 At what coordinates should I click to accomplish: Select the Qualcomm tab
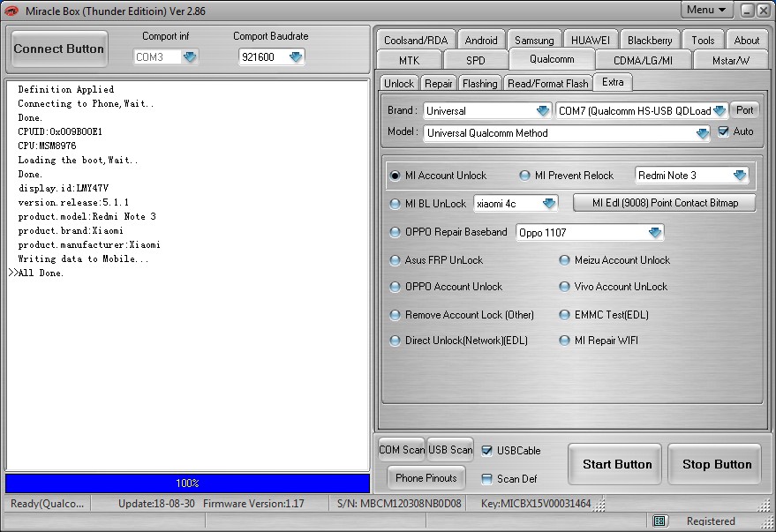[552, 59]
